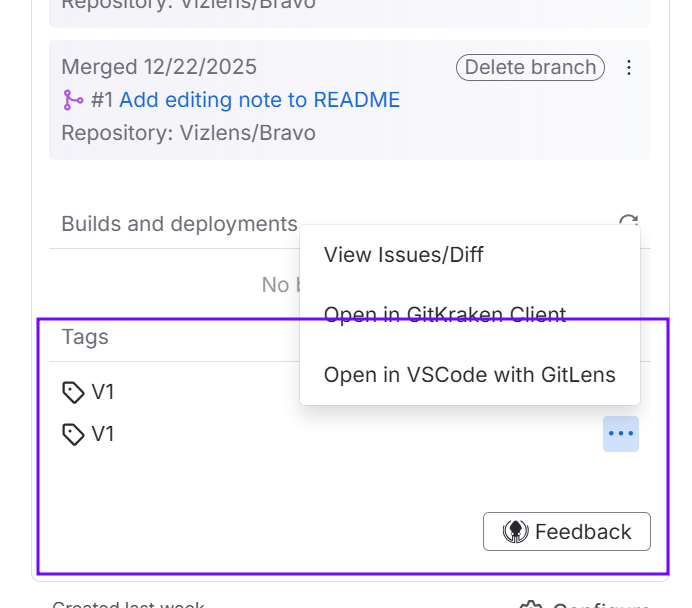Click the Tags section heading
The width and height of the screenshot is (692, 608).
(85, 337)
